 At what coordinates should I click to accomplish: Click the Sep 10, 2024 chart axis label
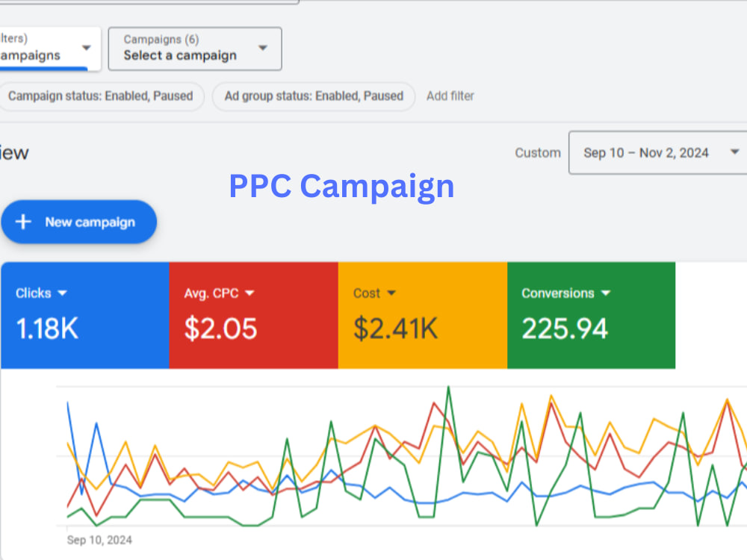pos(99,540)
